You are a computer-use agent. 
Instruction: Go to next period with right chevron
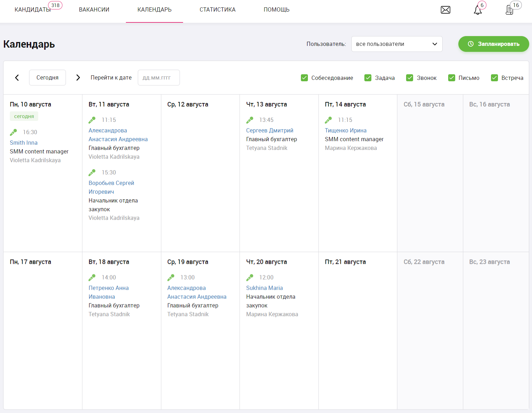click(78, 78)
